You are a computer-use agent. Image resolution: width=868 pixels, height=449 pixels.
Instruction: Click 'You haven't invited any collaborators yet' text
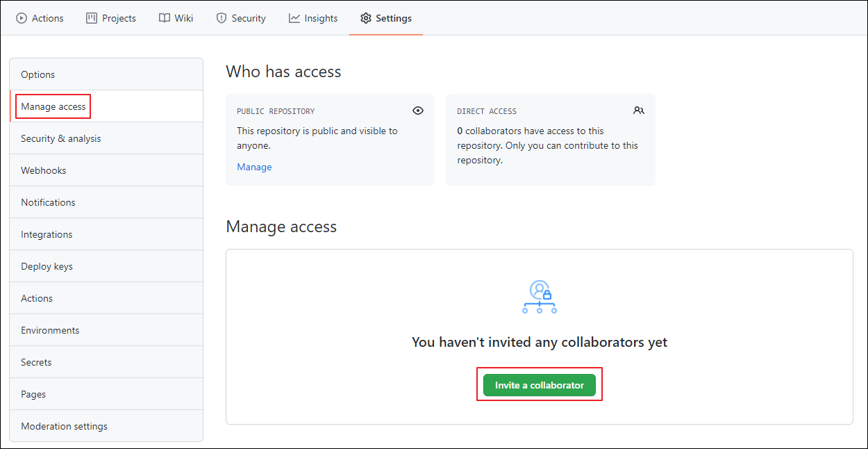pos(540,342)
